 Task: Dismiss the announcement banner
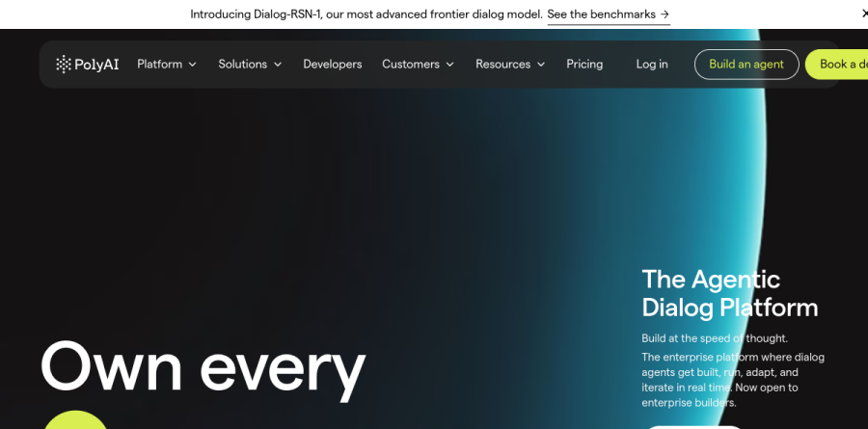click(865, 13)
